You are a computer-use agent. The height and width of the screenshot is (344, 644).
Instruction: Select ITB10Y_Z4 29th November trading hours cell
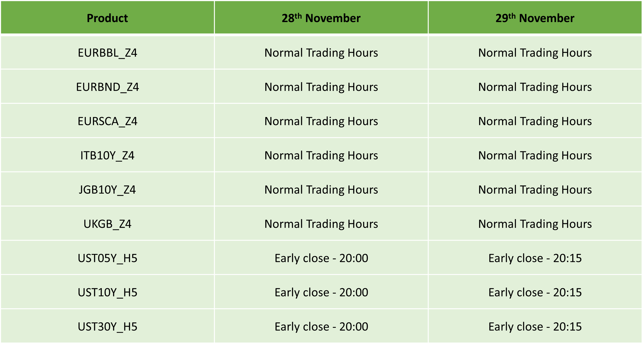pos(535,155)
